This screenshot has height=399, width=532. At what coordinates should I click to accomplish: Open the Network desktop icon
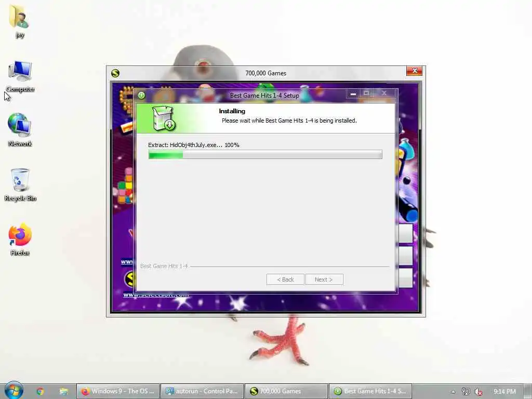click(x=20, y=130)
